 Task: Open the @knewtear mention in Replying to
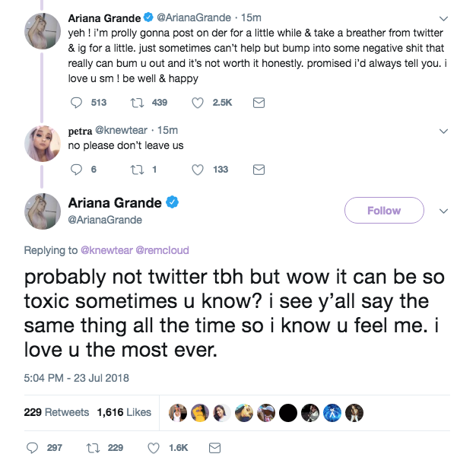point(106,250)
